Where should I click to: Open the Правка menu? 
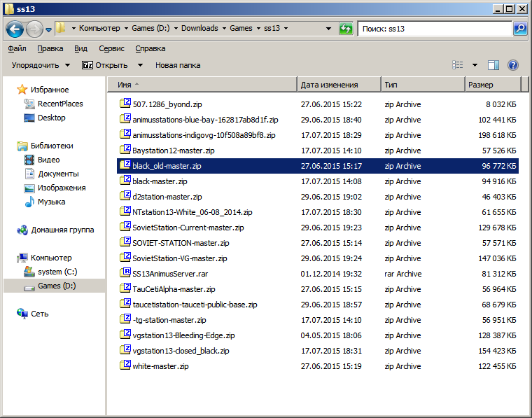point(50,48)
